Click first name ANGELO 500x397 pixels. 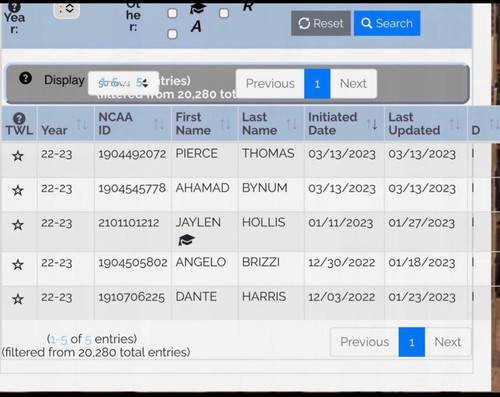click(x=201, y=262)
